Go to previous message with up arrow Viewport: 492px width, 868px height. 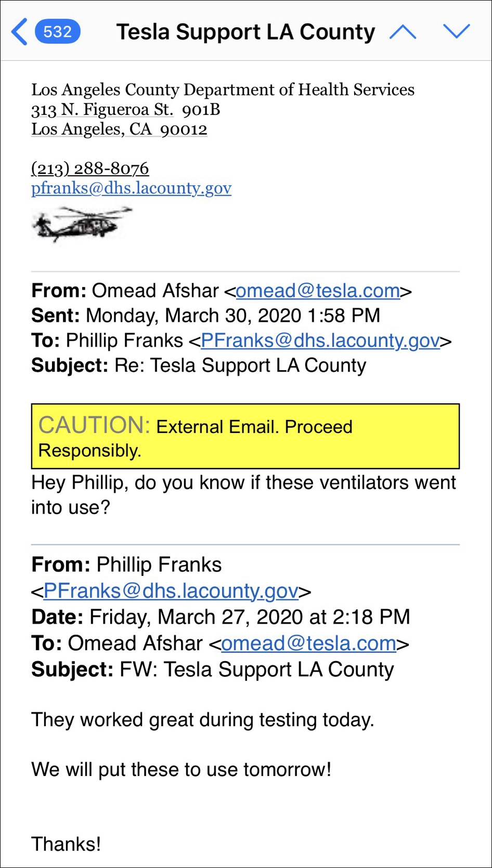(403, 32)
